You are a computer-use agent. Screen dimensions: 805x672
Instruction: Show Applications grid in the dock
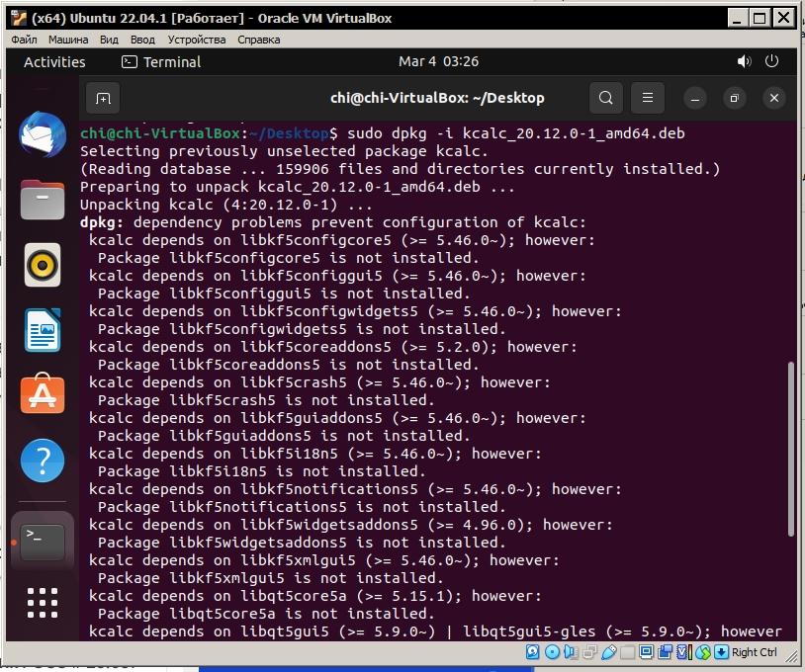43,602
